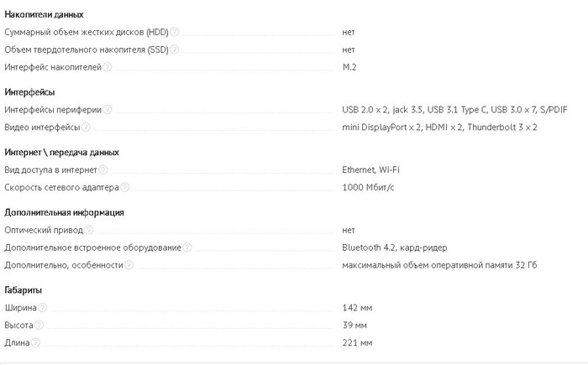
Task: Click help icon beside Длина
Action: (x=35, y=342)
